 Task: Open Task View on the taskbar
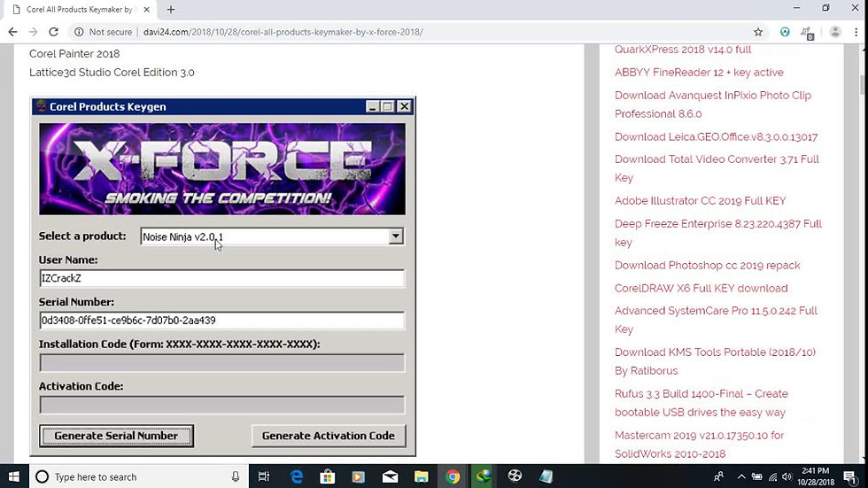coord(264,476)
